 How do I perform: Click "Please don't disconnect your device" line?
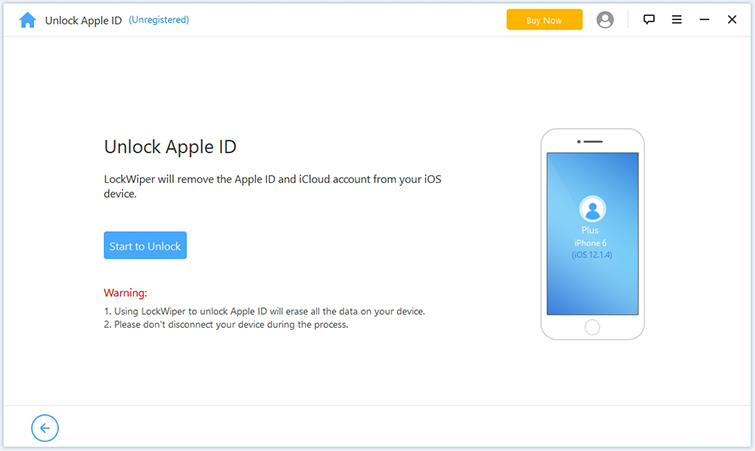(x=226, y=325)
